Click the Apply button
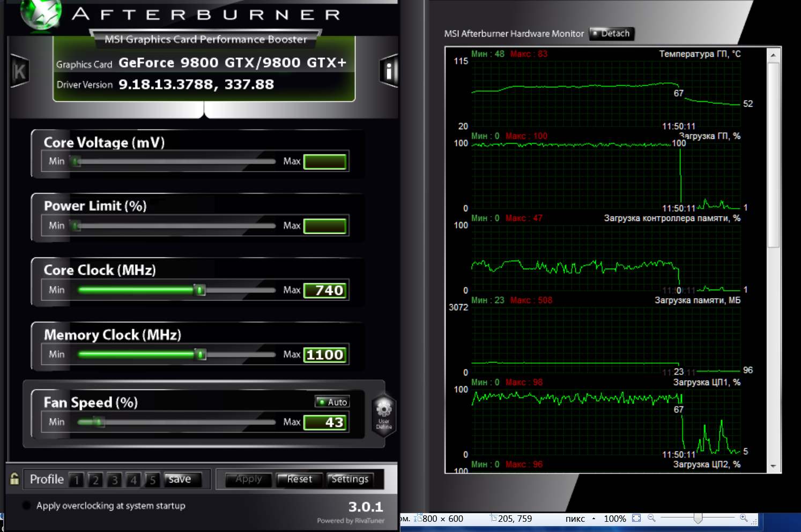Screen dimensions: 801x532 (x=248, y=479)
